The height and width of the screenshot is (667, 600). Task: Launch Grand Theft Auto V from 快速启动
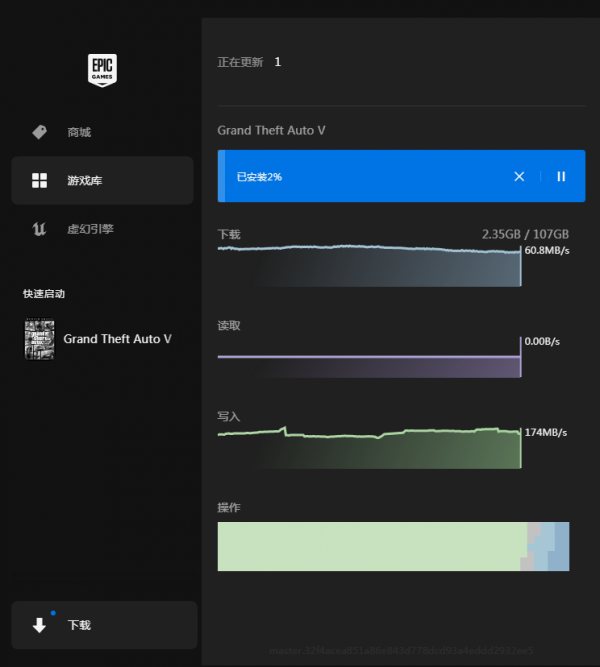(117, 339)
